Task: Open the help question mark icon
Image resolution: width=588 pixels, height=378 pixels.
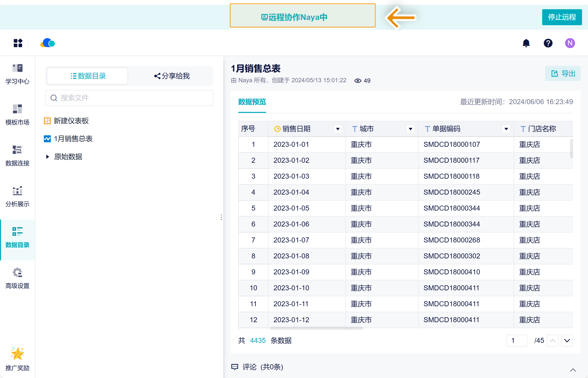Action: [x=548, y=43]
